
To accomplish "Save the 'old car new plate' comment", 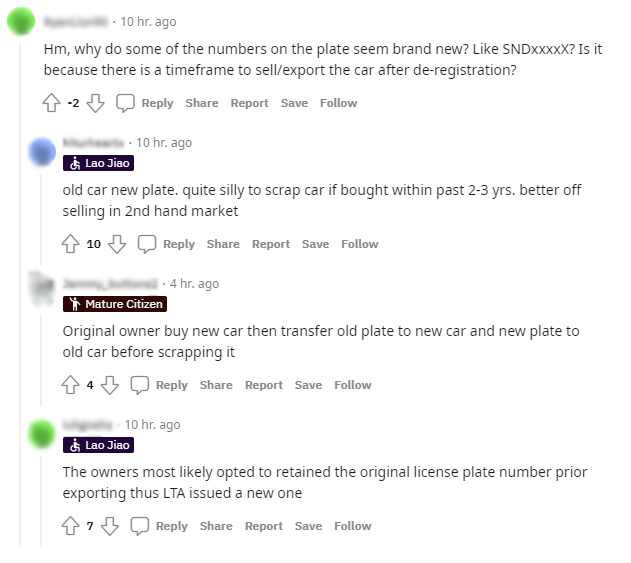I will pos(315,244).
